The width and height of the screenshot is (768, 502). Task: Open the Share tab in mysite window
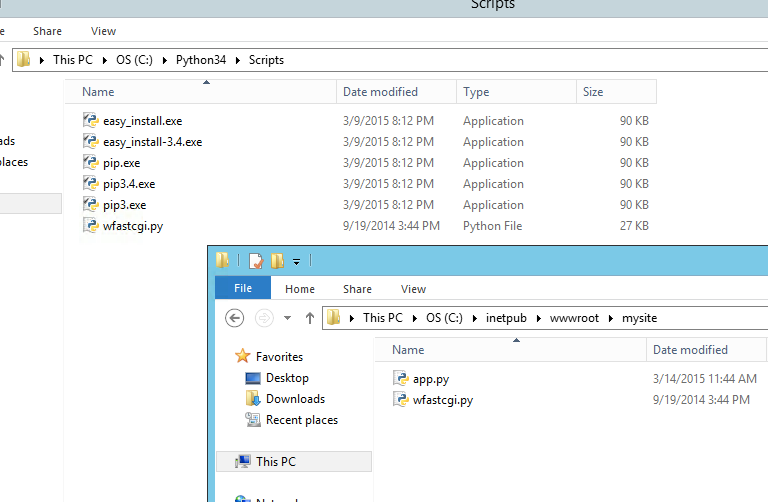click(357, 289)
